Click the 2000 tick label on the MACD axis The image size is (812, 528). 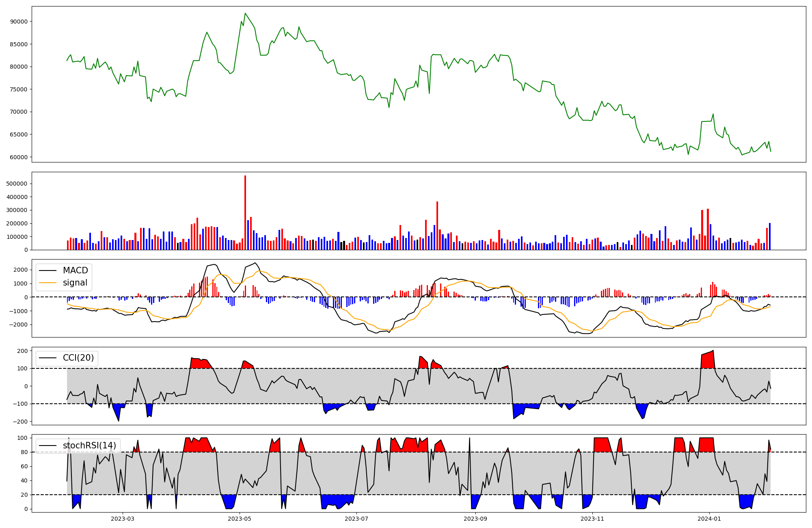click(x=20, y=270)
